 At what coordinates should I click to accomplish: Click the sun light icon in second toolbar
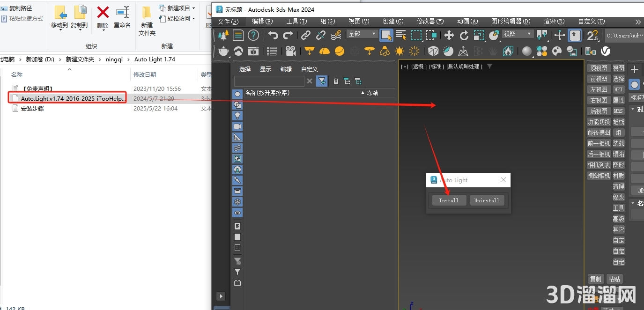[400, 51]
